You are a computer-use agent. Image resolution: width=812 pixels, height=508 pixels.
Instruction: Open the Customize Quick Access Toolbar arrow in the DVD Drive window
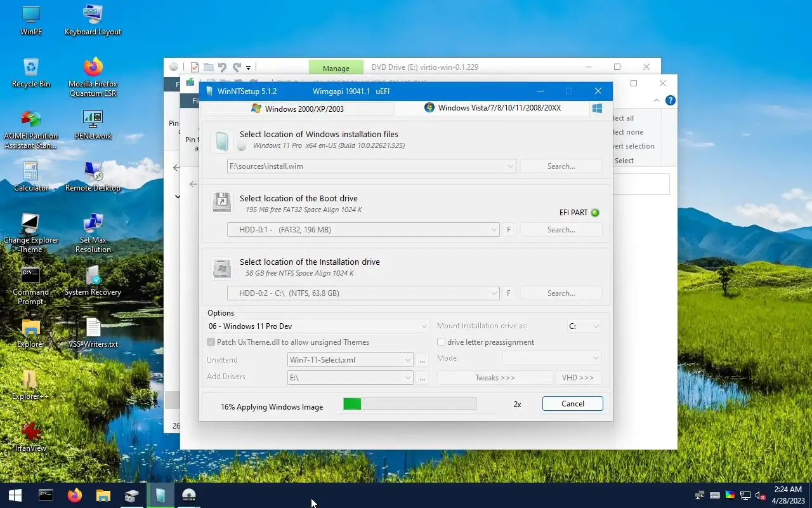[248, 67]
